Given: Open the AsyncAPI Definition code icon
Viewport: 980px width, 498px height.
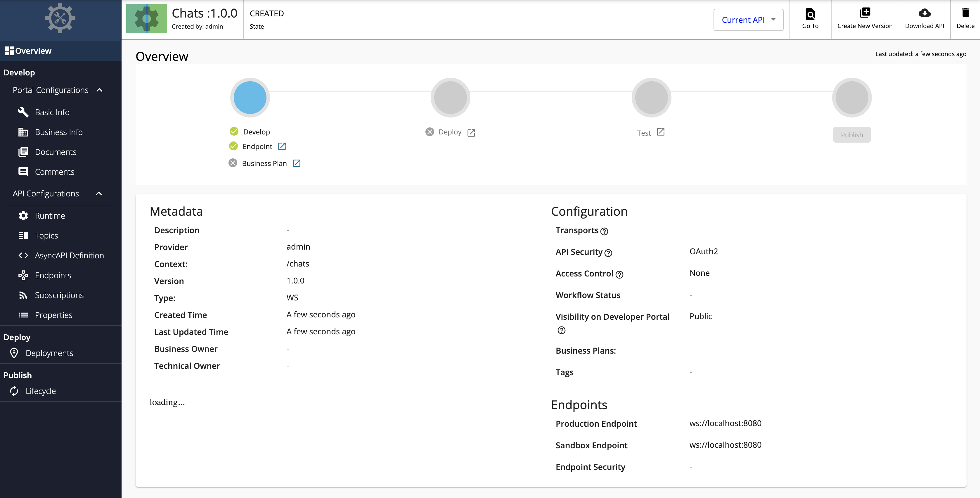Looking at the screenshot, I should coord(24,255).
